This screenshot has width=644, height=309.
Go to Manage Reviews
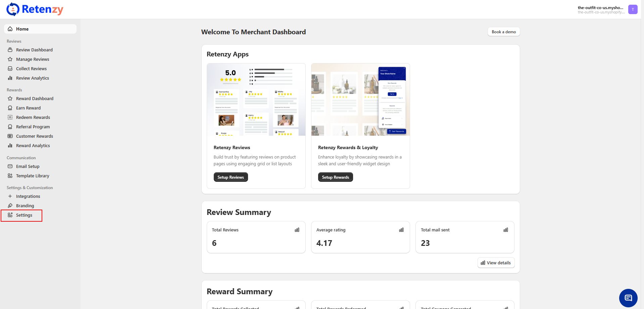[40, 59]
